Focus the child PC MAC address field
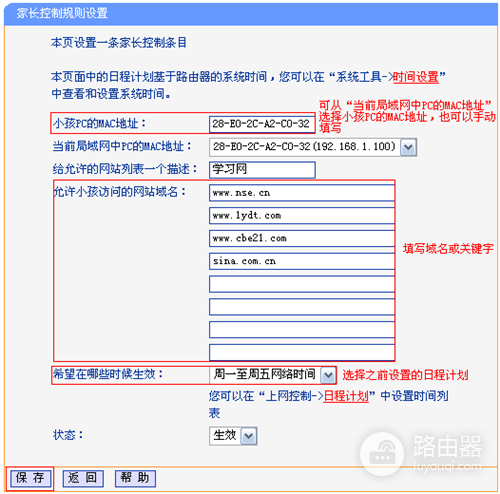The image size is (500, 494). pos(262,124)
